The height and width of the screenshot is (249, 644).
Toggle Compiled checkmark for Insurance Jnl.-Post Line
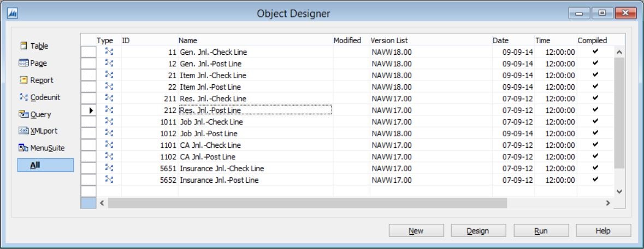[595, 179]
